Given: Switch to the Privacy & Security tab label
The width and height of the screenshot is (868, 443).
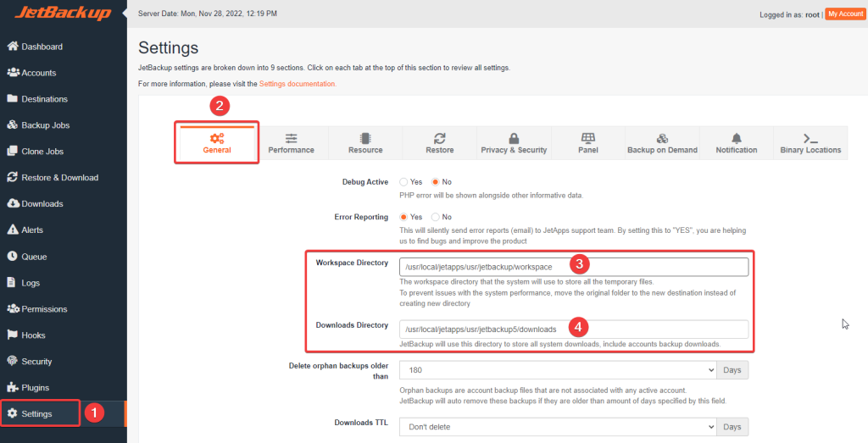Looking at the screenshot, I should [x=514, y=150].
